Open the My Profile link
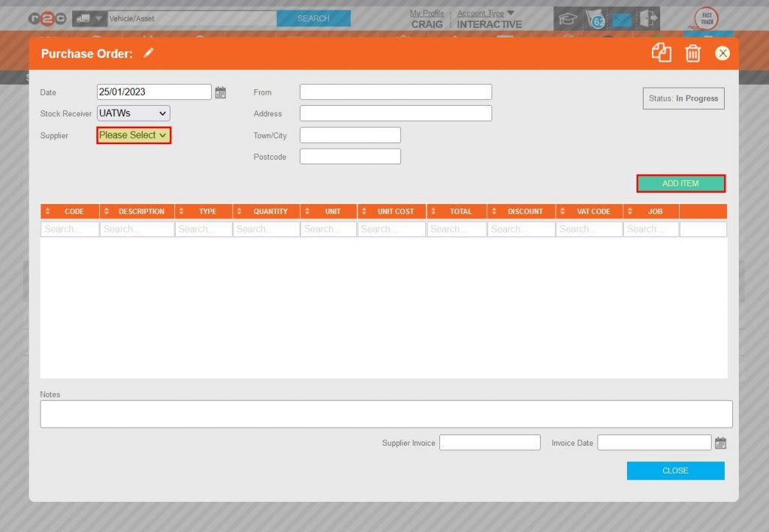The image size is (769, 532). click(x=427, y=12)
